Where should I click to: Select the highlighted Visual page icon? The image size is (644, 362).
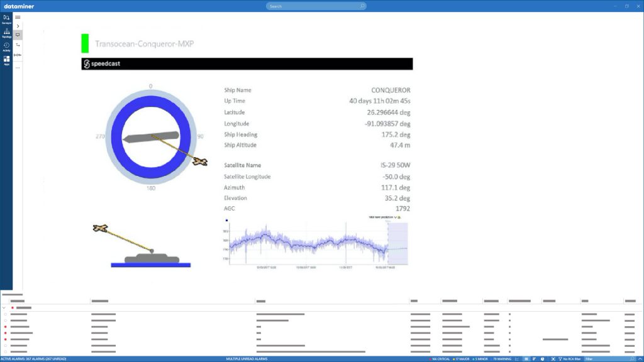pyautogui.click(x=18, y=35)
